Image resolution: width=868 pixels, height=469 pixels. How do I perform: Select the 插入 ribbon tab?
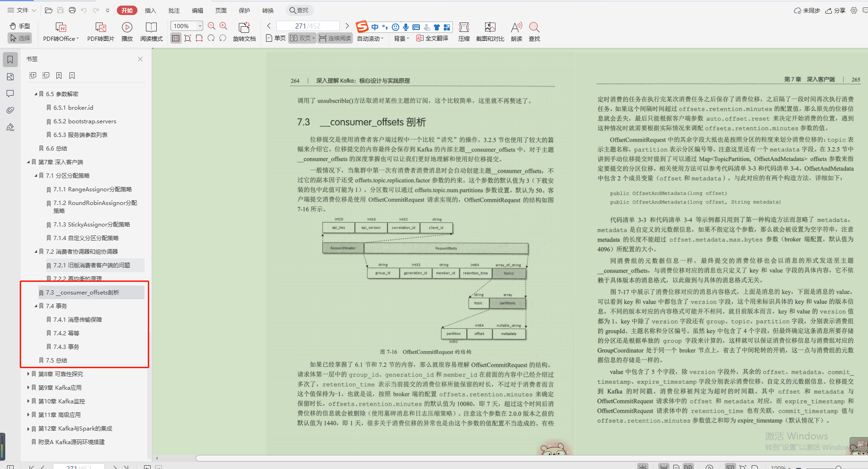tap(150, 10)
